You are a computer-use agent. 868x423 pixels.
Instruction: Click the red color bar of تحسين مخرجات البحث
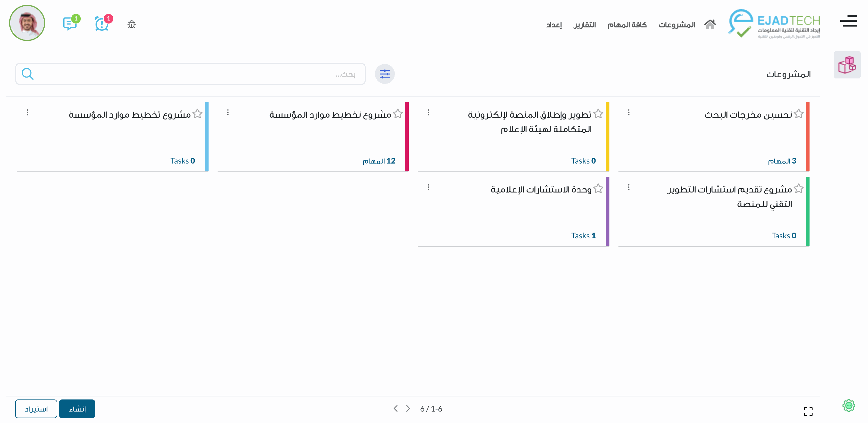point(807,137)
